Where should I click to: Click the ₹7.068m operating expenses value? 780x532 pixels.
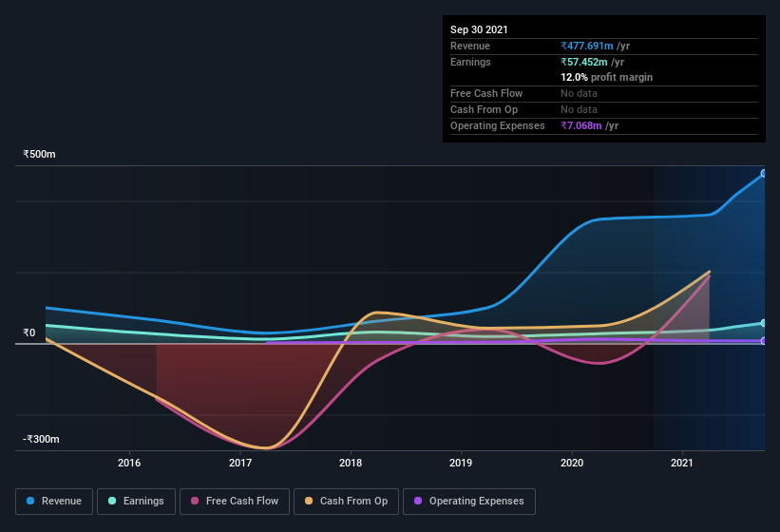coord(581,125)
